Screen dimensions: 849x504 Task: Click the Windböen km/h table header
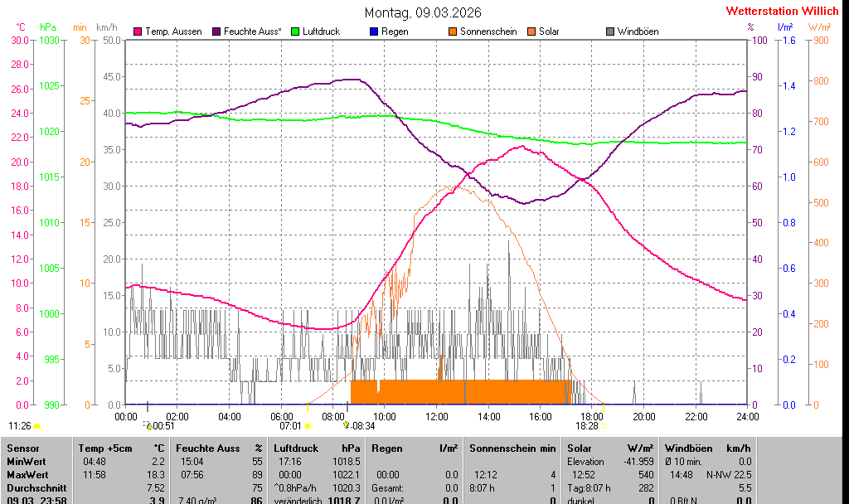click(707, 448)
